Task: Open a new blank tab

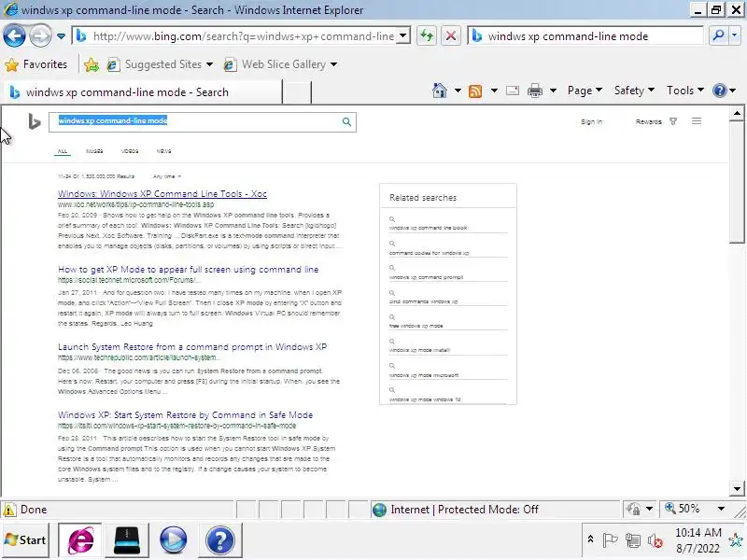Action: click(x=297, y=92)
